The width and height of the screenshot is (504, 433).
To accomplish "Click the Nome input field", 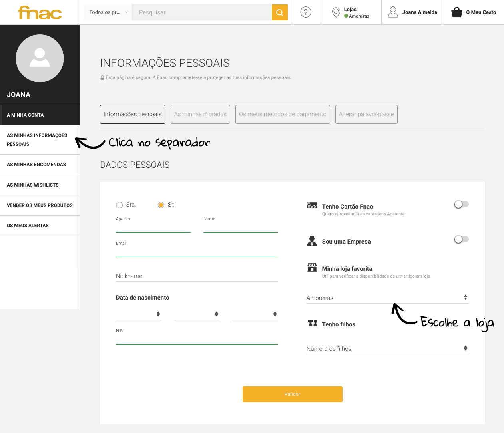I will click(x=241, y=228).
